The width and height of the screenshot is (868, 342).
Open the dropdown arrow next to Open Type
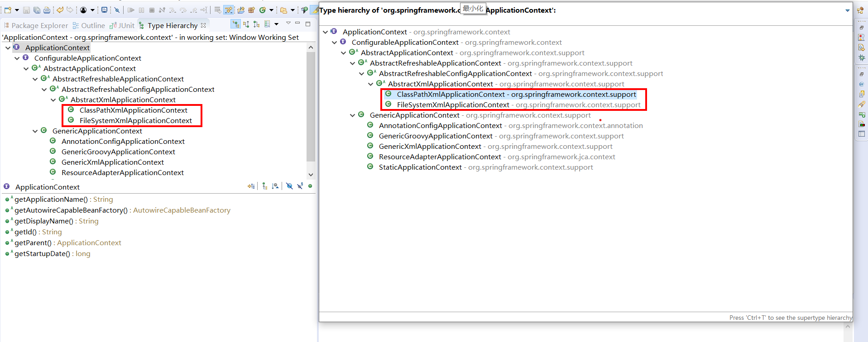(293, 10)
